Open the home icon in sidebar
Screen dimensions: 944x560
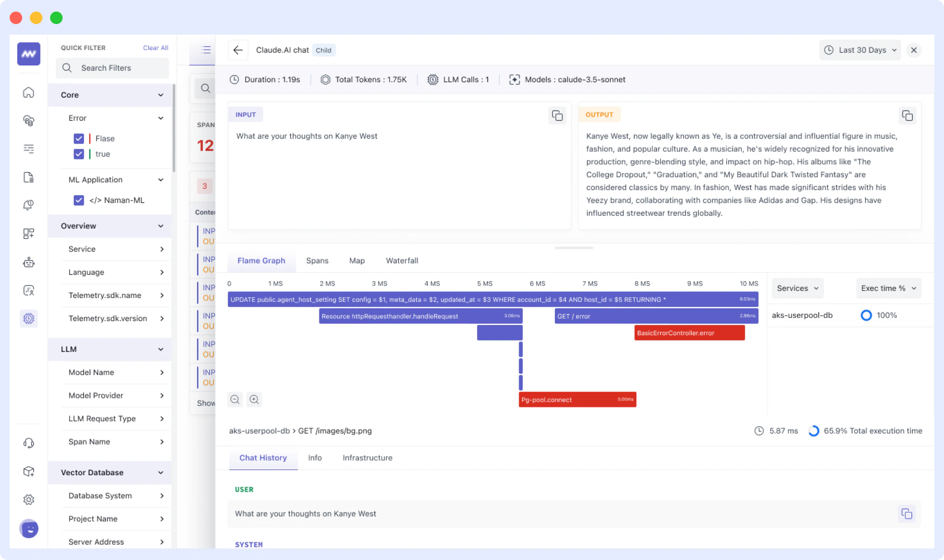coord(28,92)
